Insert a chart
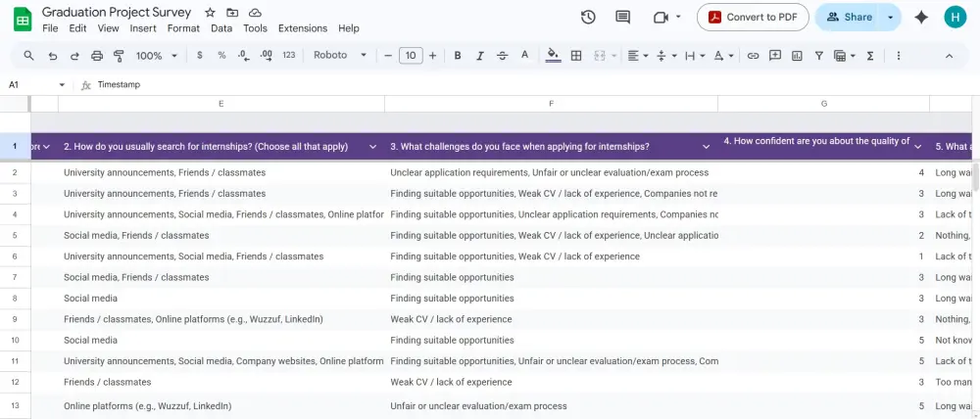980x419 pixels. [x=797, y=56]
